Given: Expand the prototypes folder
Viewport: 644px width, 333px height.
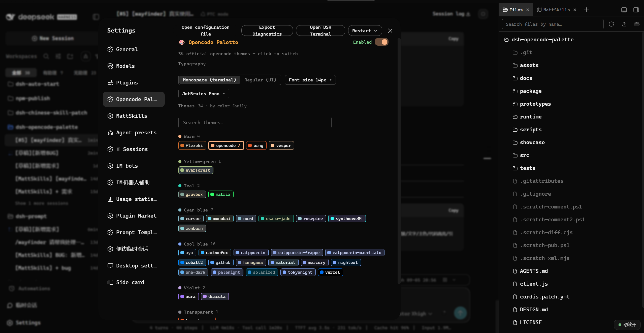Looking at the screenshot, I should (535, 104).
